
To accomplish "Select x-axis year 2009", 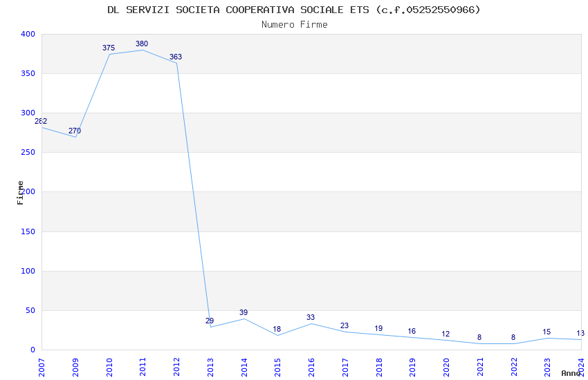I will coord(75,368).
